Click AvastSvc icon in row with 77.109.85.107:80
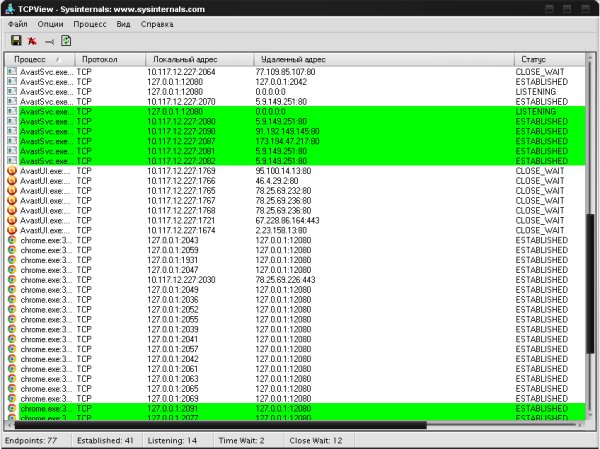This screenshot has width=600, height=449. pyautogui.click(x=12, y=72)
